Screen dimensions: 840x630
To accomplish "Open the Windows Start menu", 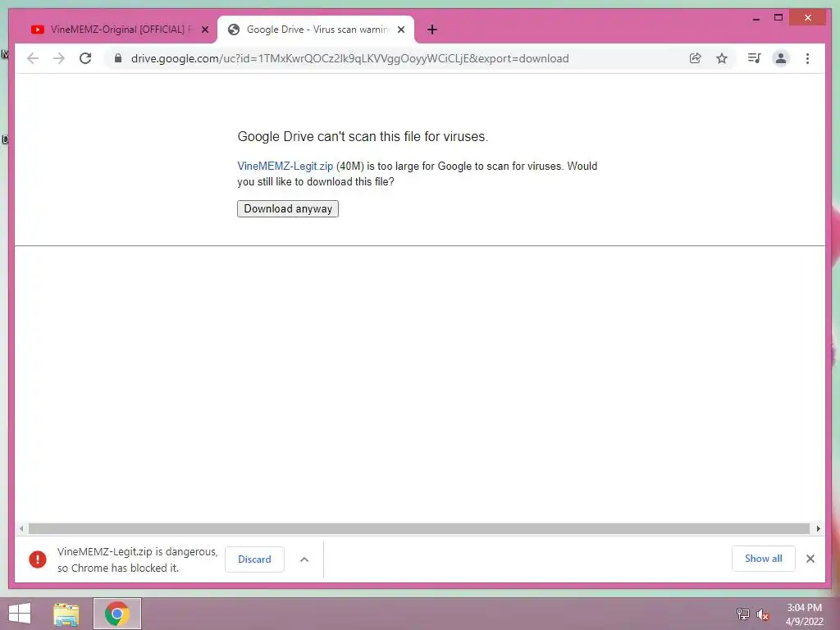I will (20, 614).
